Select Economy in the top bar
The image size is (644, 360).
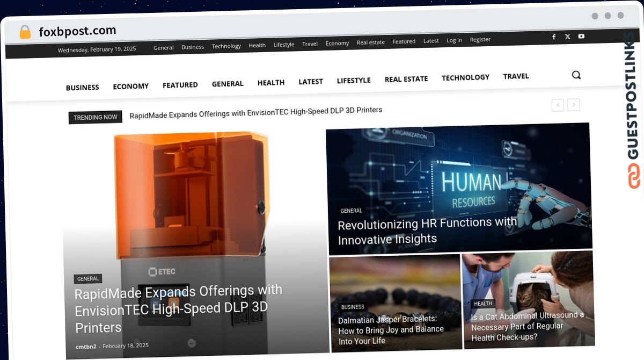337,43
